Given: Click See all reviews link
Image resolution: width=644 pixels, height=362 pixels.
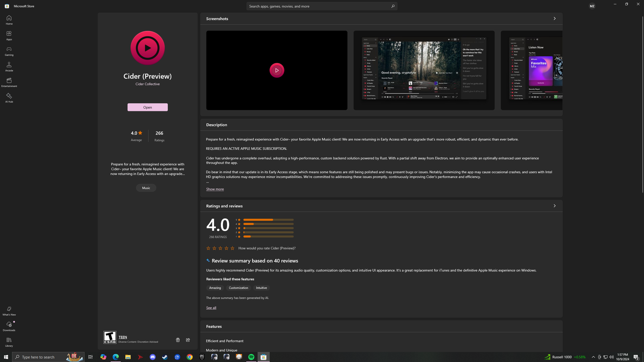Looking at the screenshot, I should 211,308.
